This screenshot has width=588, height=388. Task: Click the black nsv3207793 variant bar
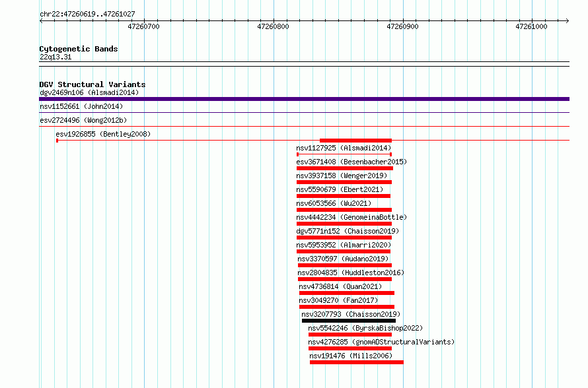(349, 321)
